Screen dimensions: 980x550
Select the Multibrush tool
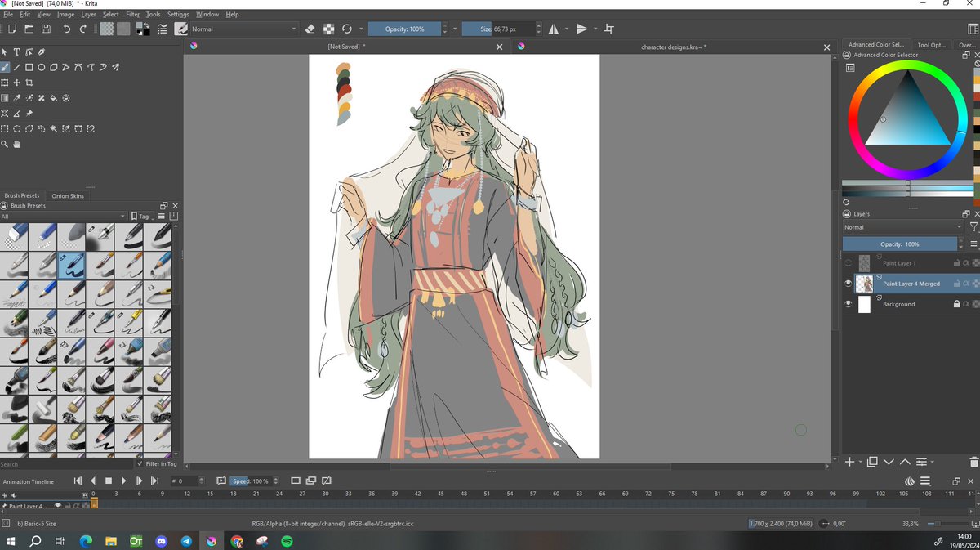pos(115,67)
